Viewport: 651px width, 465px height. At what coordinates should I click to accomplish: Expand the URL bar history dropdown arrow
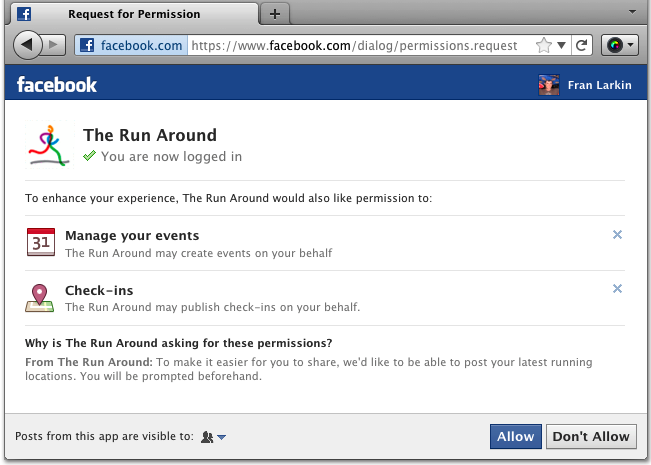coord(561,45)
